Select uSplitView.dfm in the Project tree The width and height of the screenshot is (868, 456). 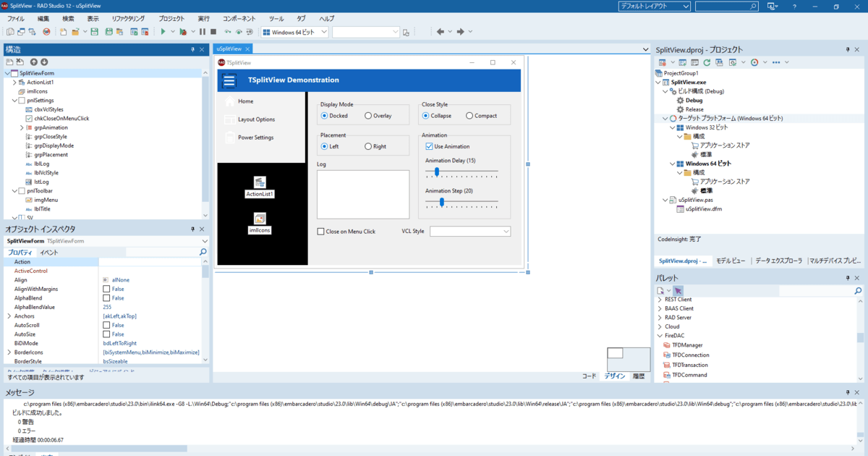(704, 209)
